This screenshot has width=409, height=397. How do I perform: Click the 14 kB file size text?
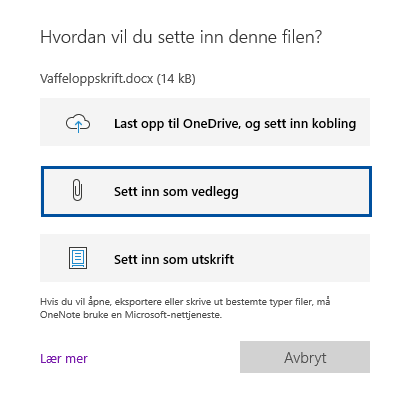176,79
